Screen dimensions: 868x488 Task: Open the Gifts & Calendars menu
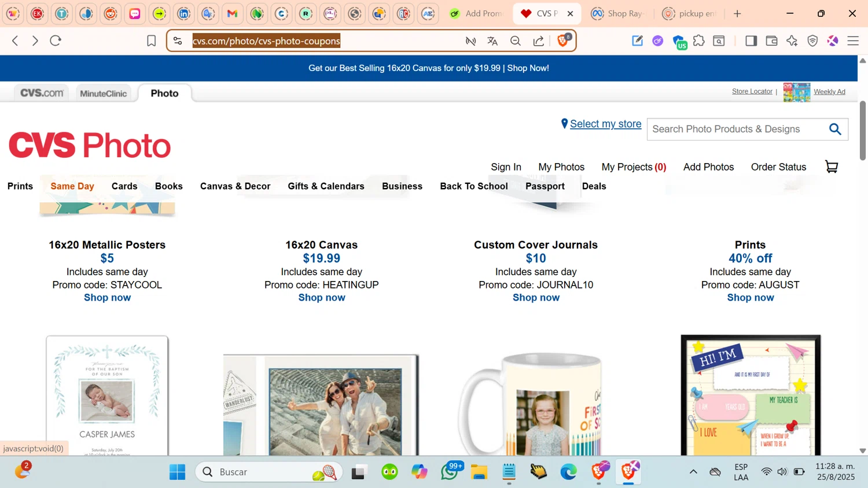point(326,186)
